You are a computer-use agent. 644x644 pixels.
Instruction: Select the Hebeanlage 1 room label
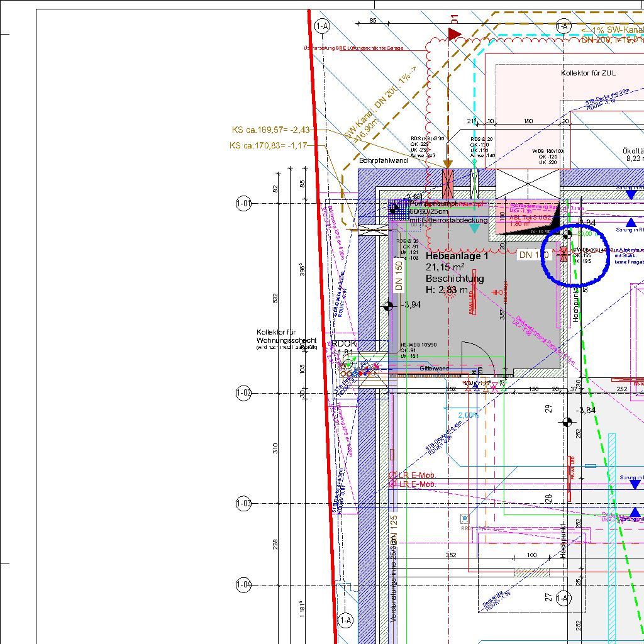coord(457,257)
